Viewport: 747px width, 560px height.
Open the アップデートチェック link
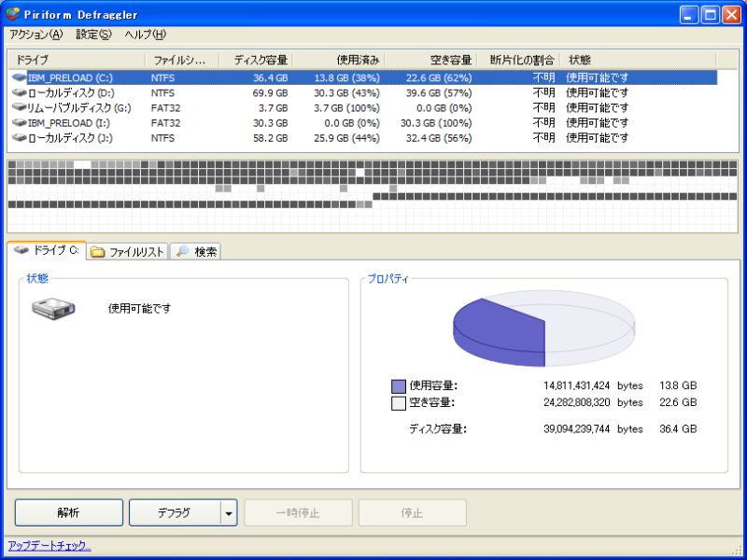[49, 546]
